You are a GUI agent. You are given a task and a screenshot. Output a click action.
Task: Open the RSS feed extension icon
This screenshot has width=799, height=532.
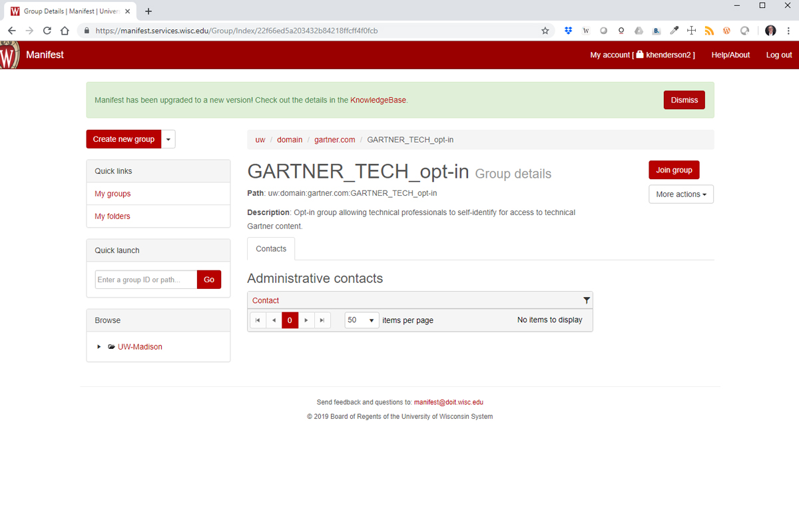pos(709,30)
